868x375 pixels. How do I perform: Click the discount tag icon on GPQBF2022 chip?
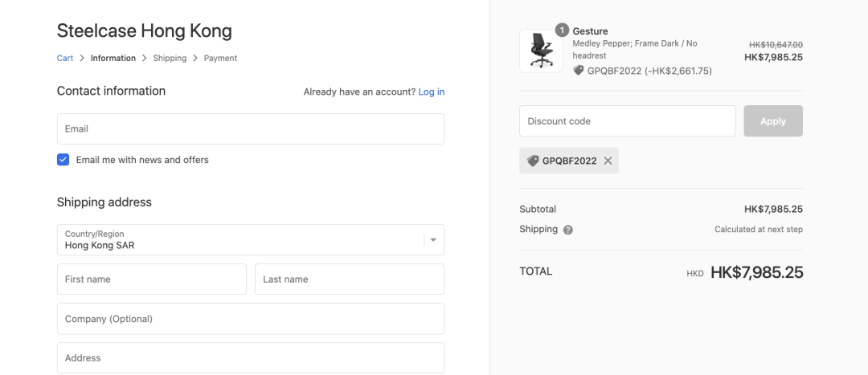(x=532, y=161)
